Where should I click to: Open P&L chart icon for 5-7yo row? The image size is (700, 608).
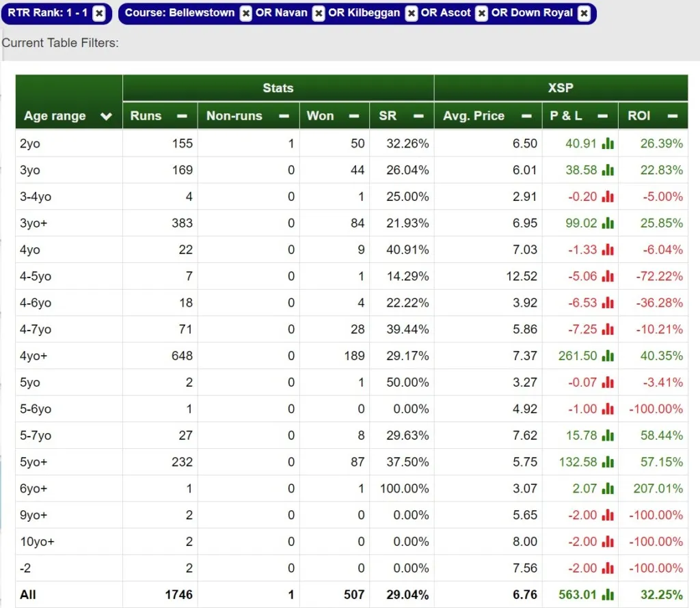pos(608,435)
